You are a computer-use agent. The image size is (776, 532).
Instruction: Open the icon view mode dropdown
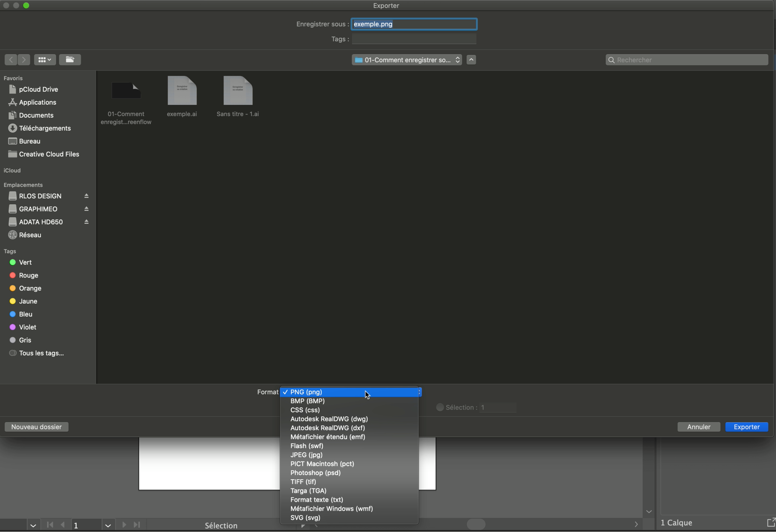click(45, 60)
